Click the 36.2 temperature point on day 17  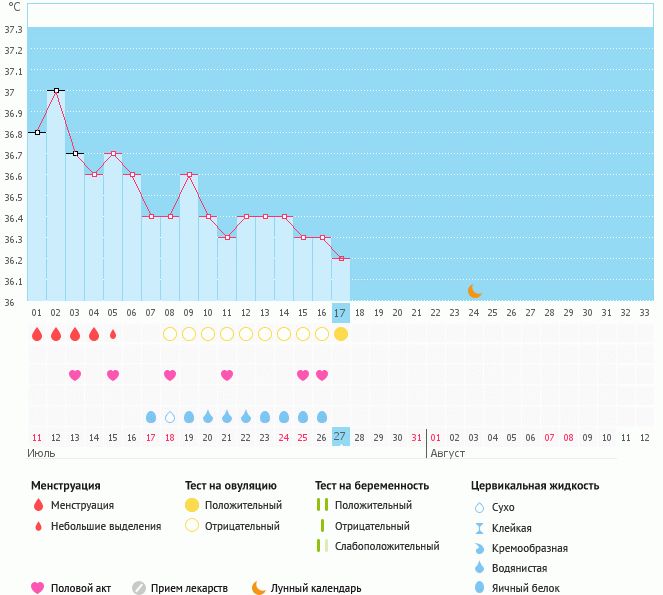[341, 258]
